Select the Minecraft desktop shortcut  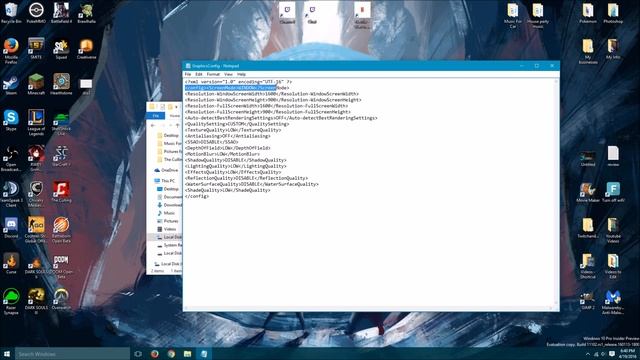[x=36, y=84]
